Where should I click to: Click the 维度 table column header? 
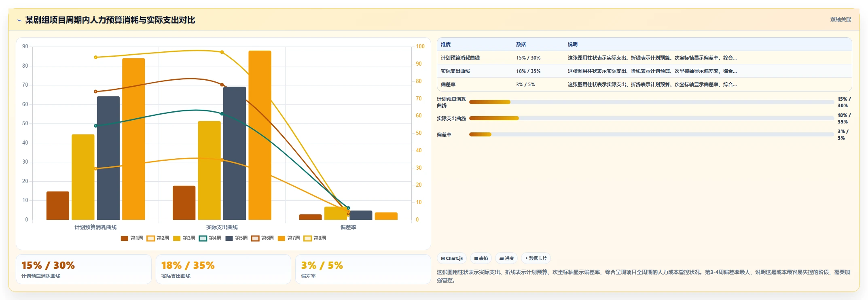(446, 45)
